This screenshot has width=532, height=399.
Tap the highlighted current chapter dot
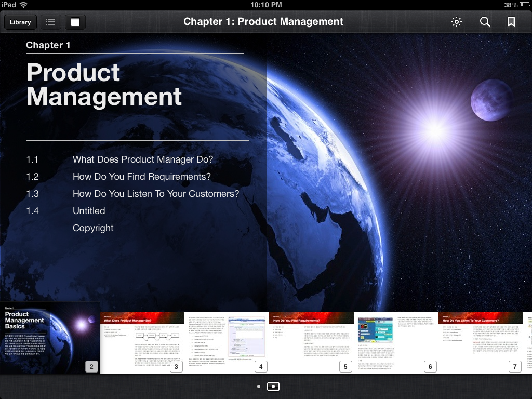[x=273, y=387]
